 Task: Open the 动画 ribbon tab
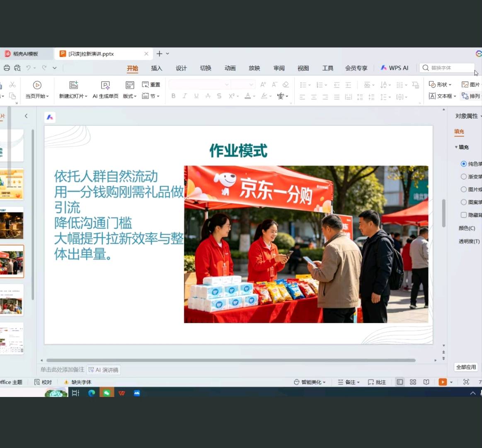pos(230,68)
